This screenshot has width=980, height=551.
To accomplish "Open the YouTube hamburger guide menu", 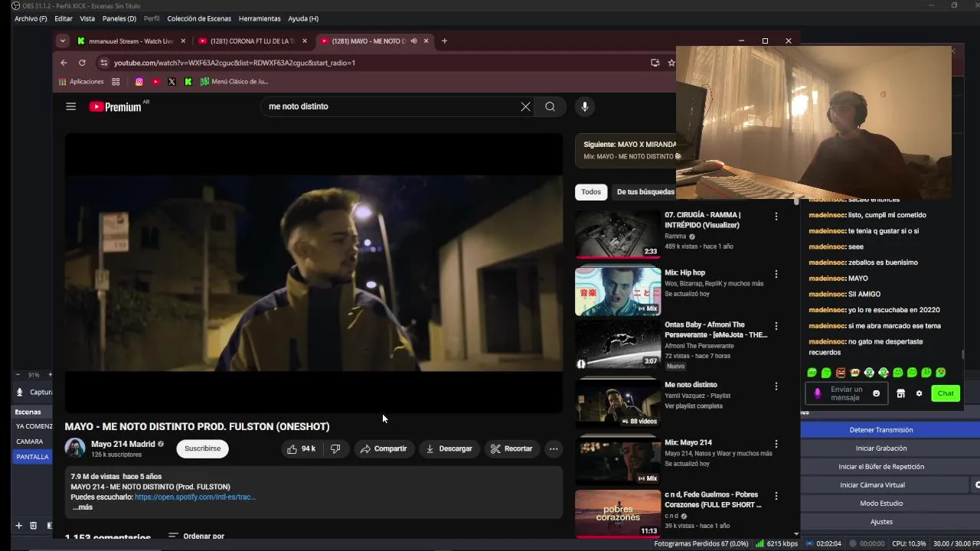I will click(70, 106).
